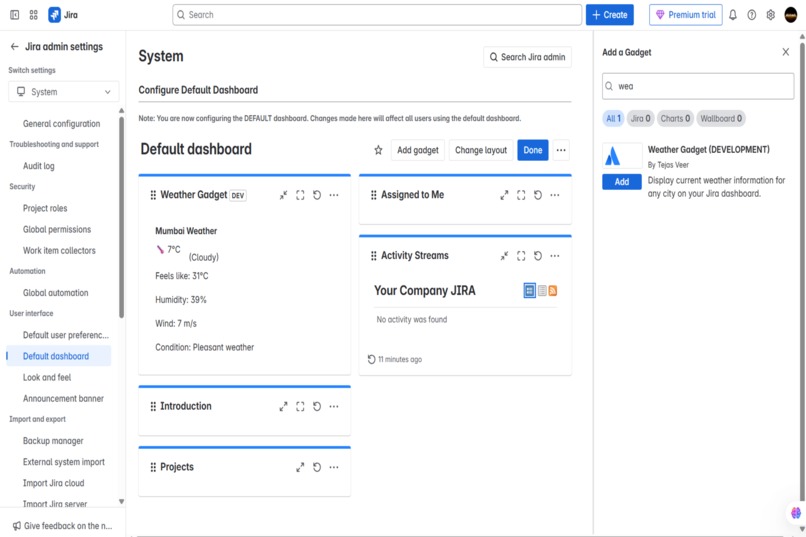
Task: Open the Audit log page
Action: (x=39, y=166)
